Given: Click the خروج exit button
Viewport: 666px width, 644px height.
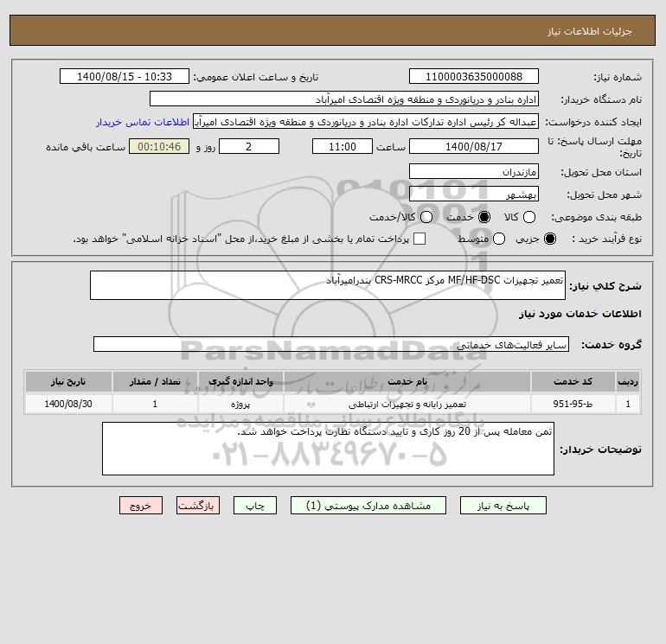Looking at the screenshot, I should pos(141,505).
